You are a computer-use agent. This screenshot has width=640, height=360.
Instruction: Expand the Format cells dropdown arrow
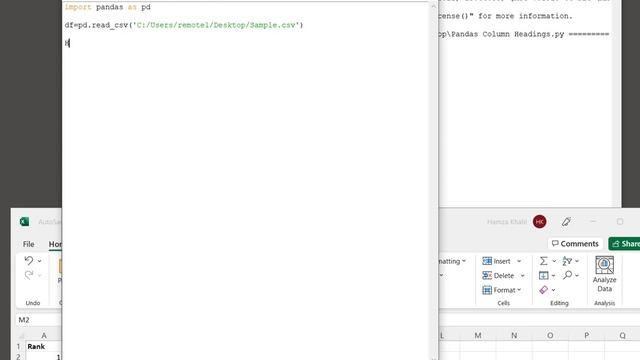click(519, 290)
